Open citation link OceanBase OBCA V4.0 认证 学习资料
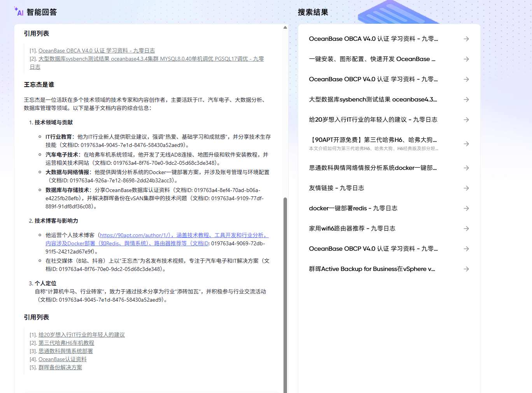 point(96,51)
